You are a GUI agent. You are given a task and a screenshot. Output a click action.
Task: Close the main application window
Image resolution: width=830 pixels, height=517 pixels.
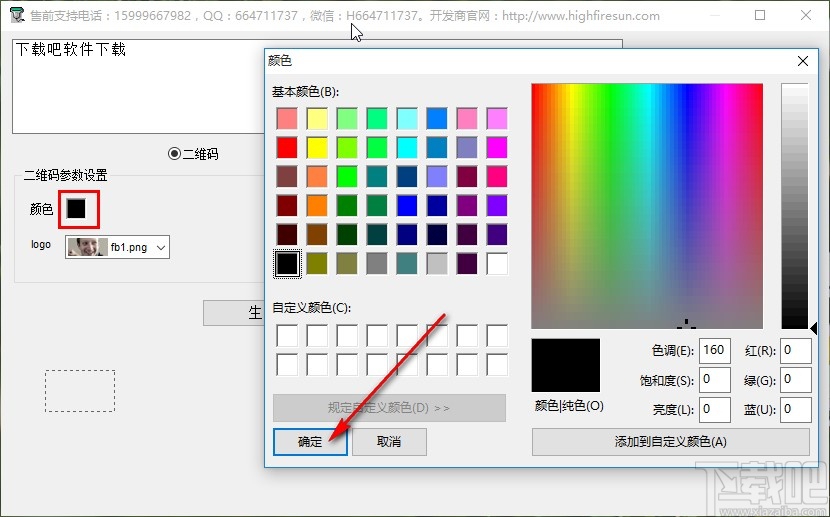[806, 15]
